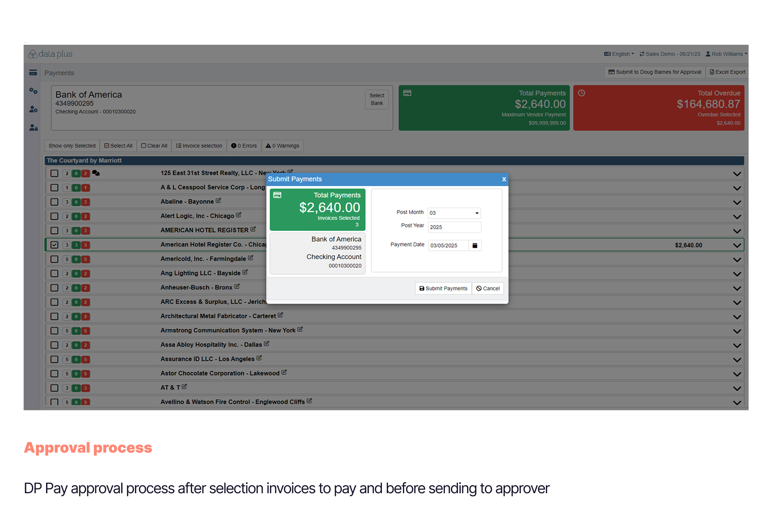Click the edit icon next to Avellino & Watson Fire Control

tap(309, 401)
